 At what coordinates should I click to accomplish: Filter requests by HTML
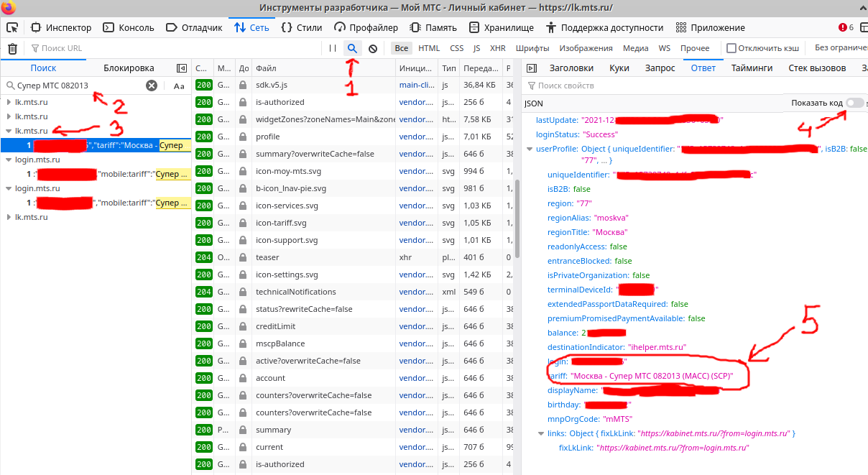(x=429, y=48)
